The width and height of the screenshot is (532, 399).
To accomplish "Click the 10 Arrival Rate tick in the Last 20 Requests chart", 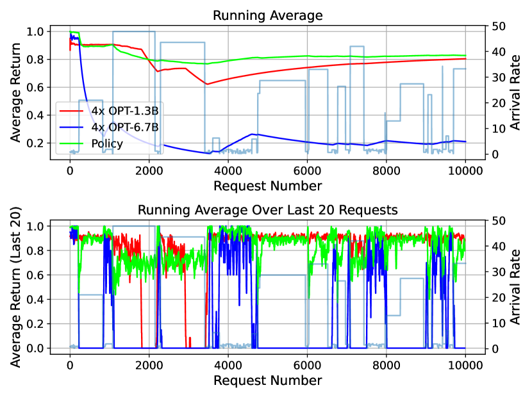I will click(499, 323).
